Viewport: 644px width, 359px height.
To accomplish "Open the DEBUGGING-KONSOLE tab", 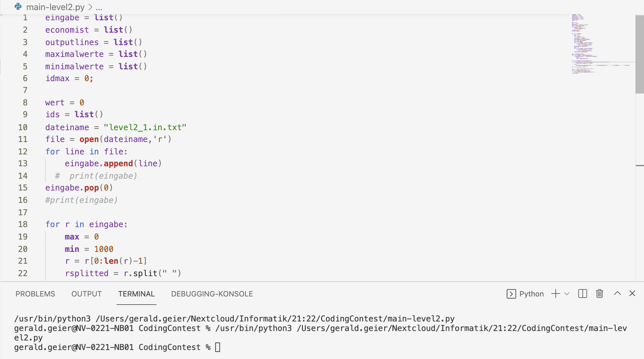I will point(212,294).
